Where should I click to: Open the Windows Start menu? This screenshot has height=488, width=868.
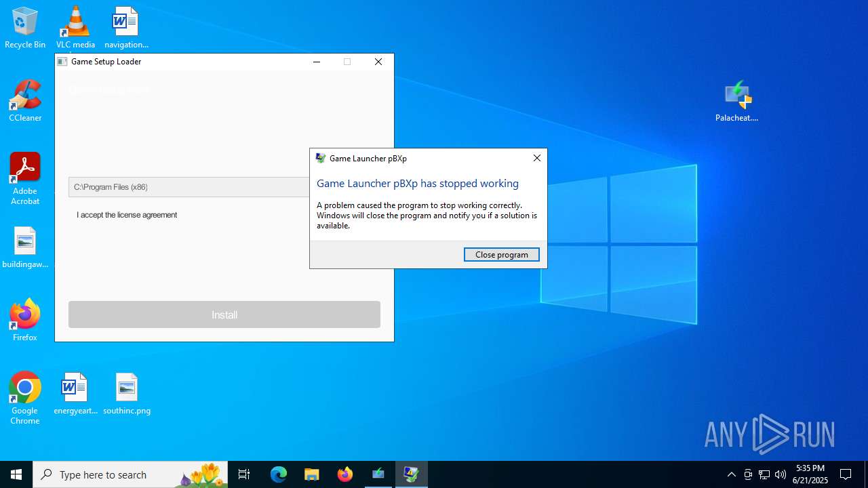pyautogui.click(x=16, y=474)
